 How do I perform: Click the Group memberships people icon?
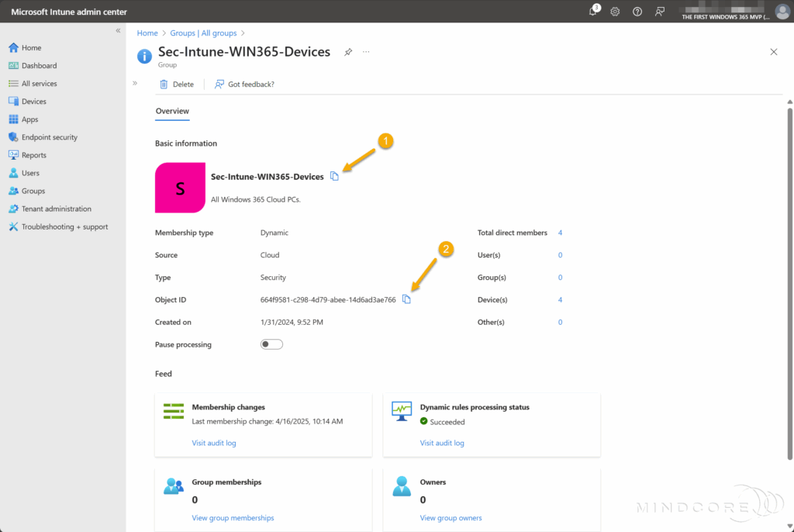pos(174,486)
